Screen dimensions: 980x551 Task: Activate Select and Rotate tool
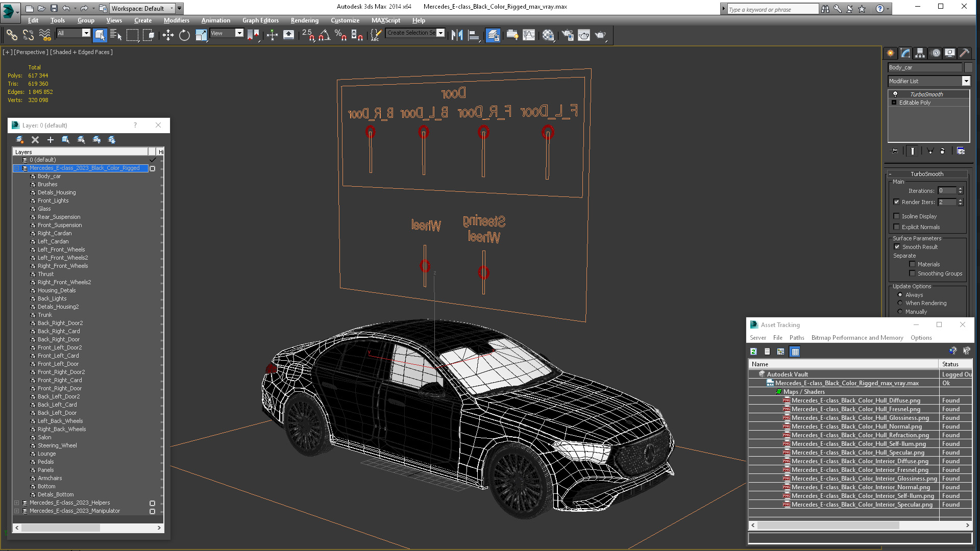pyautogui.click(x=184, y=35)
